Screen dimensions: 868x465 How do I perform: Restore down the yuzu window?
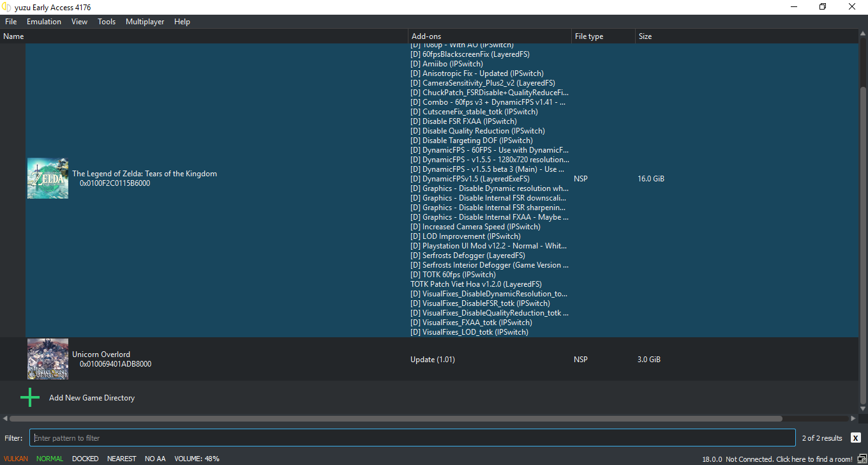pyautogui.click(x=823, y=7)
